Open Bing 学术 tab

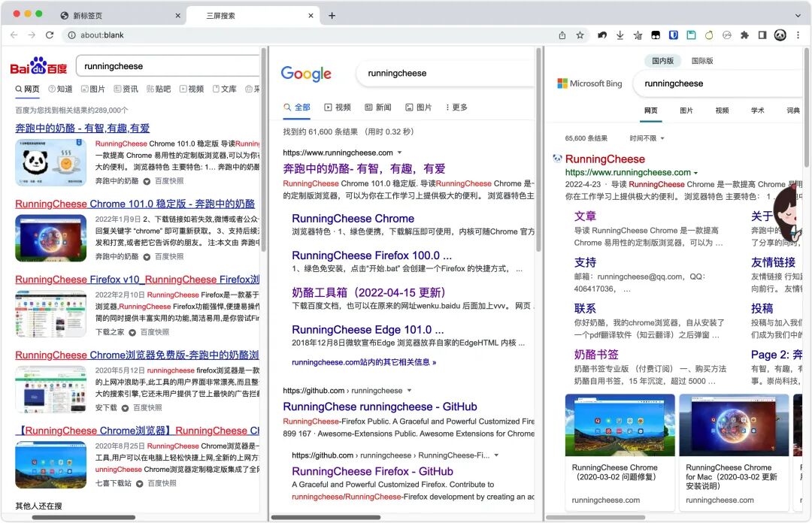coord(758,110)
